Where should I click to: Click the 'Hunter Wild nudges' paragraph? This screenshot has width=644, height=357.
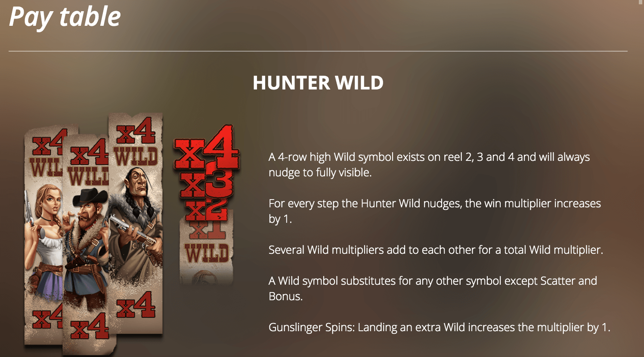435,211
